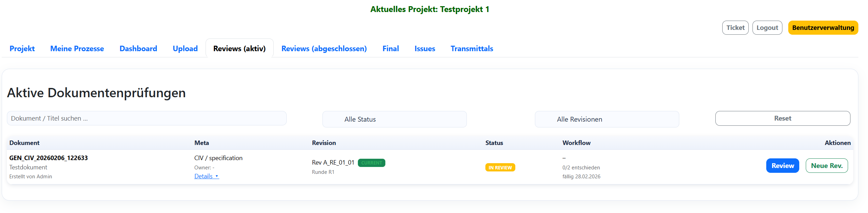Expand the Details disclosure link
This screenshot has width=868, height=213.
pyautogui.click(x=206, y=176)
